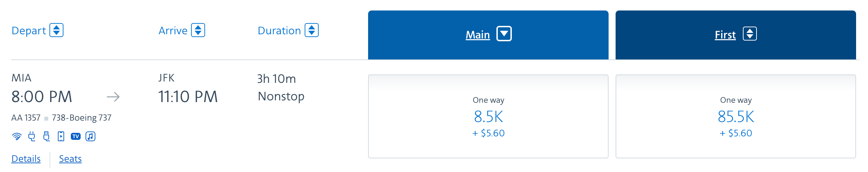The height and width of the screenshot is (172, 868).
Task: Click the music amenity icon
Action: click(x=90, y=136)
